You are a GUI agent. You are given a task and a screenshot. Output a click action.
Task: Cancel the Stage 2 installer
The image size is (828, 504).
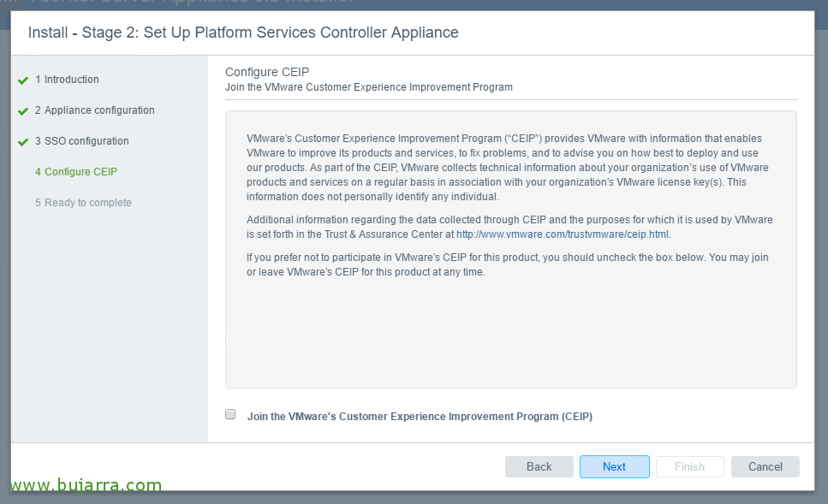point(765,466)
